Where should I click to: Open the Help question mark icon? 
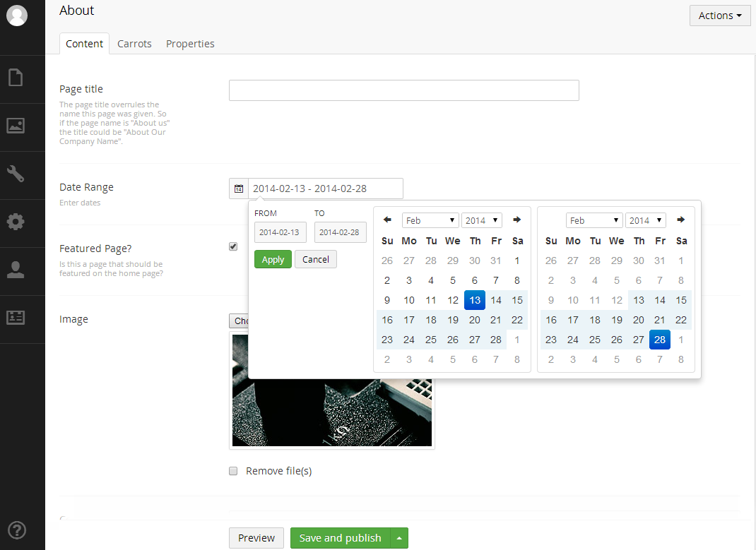[x=16, y=530]
